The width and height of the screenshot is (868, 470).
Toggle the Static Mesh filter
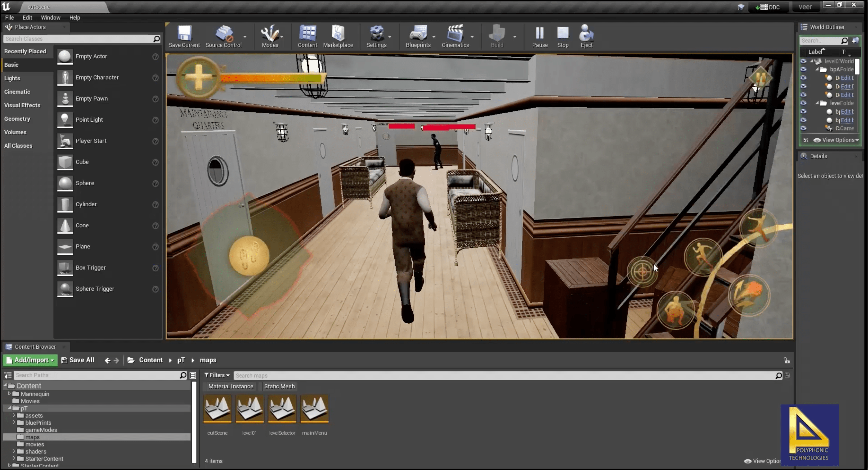(279, 386)
